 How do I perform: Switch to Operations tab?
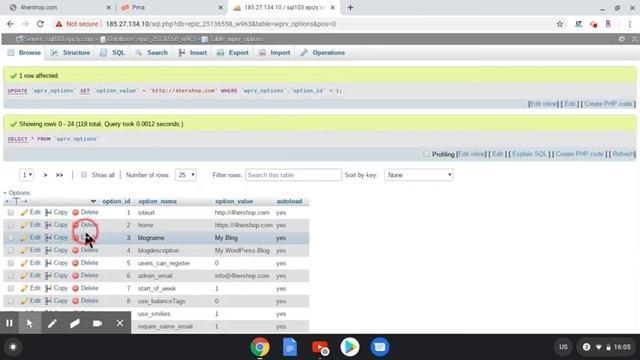(x=323, y=53)
